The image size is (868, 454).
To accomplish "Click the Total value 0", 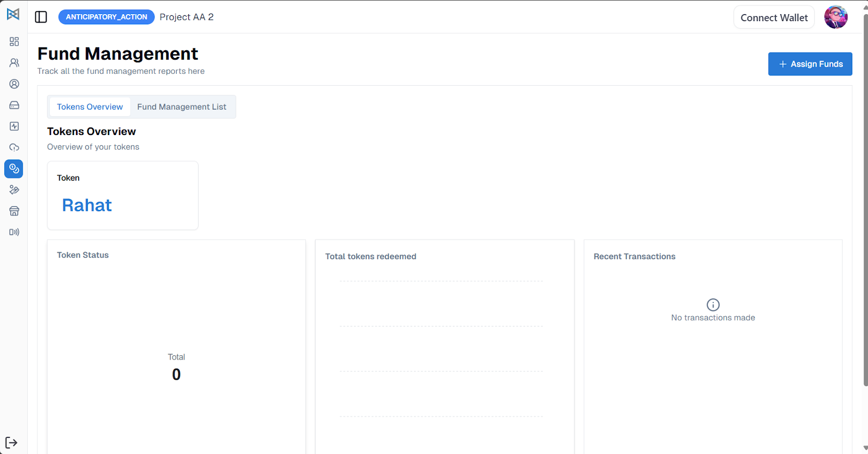I will coord(176,374).
